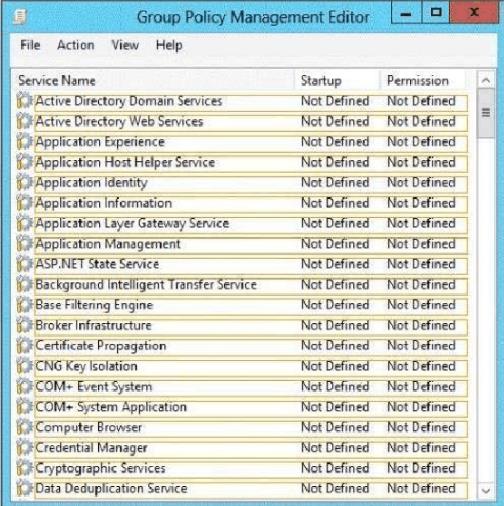Open the View menu
The width and height of the screenshot is (504, 506).
(x=125, y=45)
